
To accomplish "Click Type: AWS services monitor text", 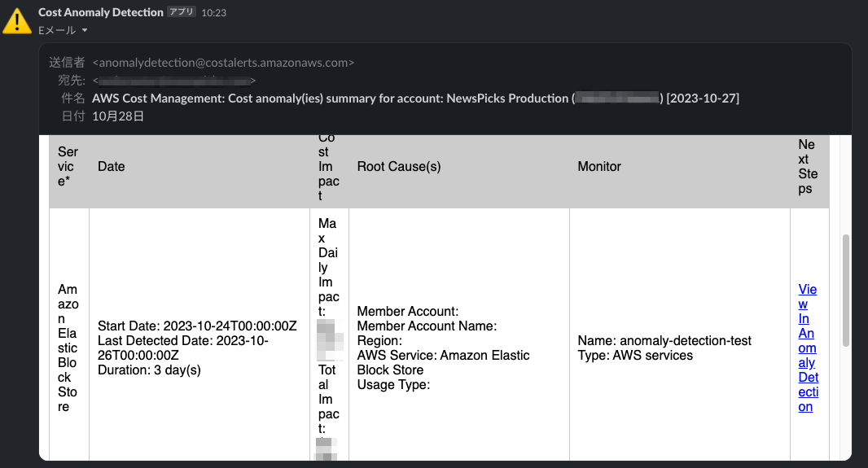I will 635,355.
